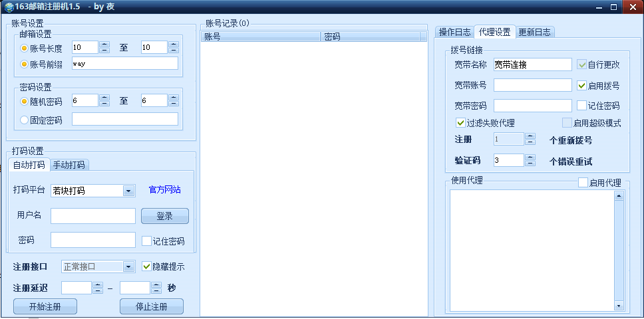This screenshot has height=319, width=644.
Task: Select the 账号前缀 radio button
Action: (24, 64)
